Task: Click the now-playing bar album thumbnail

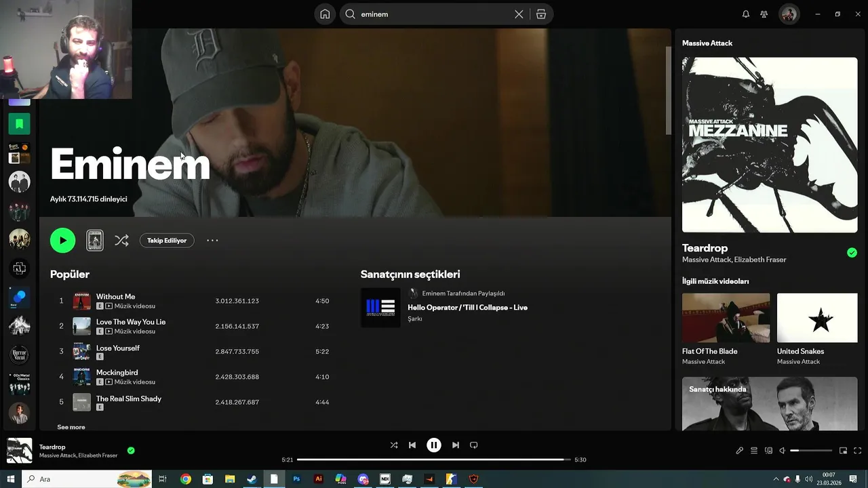Action: pos(19,451)
